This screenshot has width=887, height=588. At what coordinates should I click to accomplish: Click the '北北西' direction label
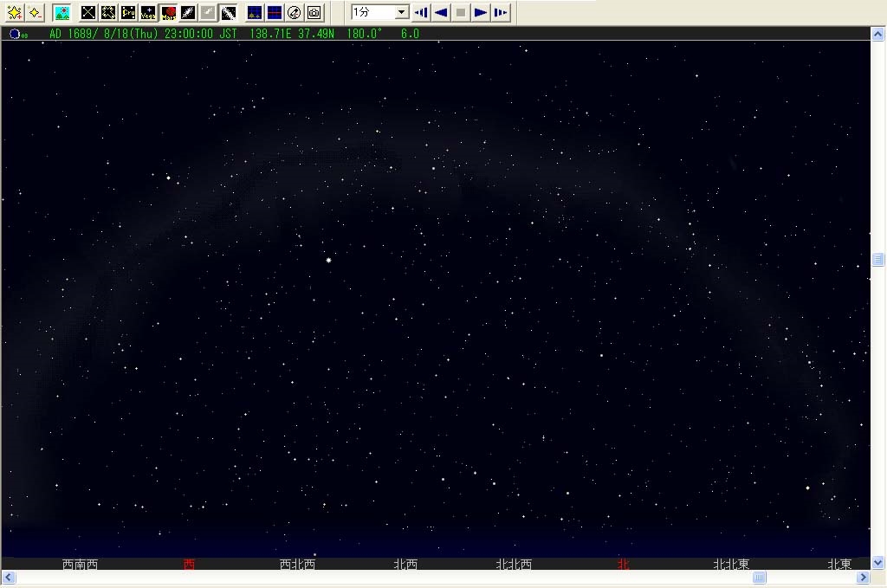click(x=514, y=565)
